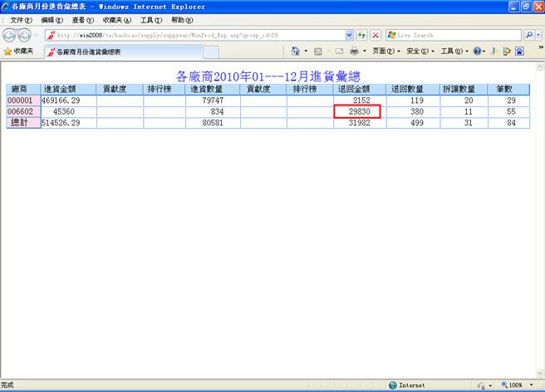
Task: Click the Print icon in command bar
Action: pyautogui.click(x=354, y=51)
